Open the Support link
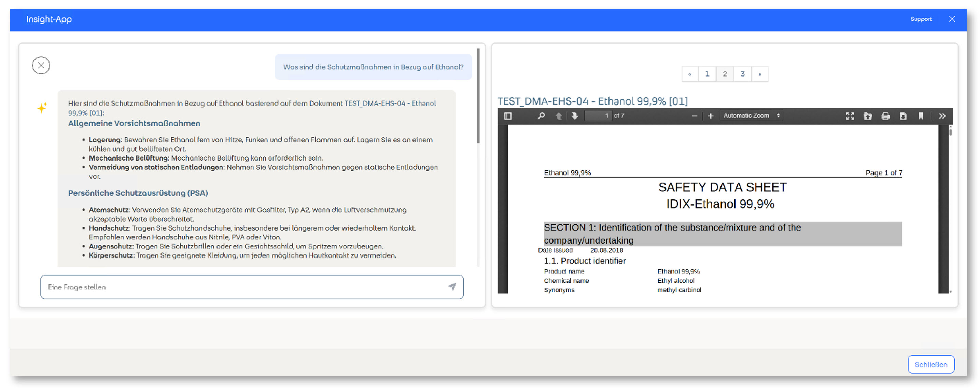Viewport: 980px width, 389px height. 921,19
